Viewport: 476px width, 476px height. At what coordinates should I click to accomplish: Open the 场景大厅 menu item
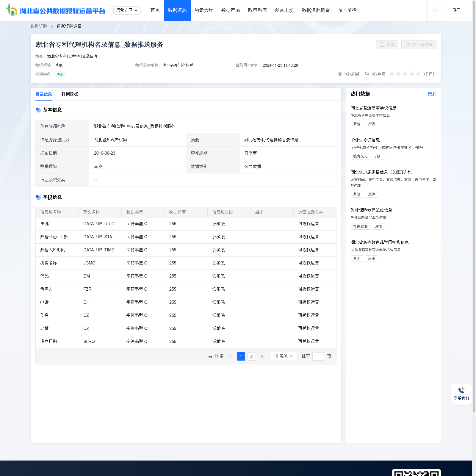(204, 10)
